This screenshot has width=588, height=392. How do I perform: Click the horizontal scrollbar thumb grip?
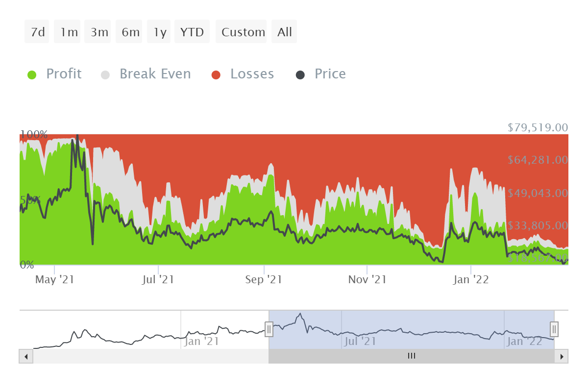[412, 356]
